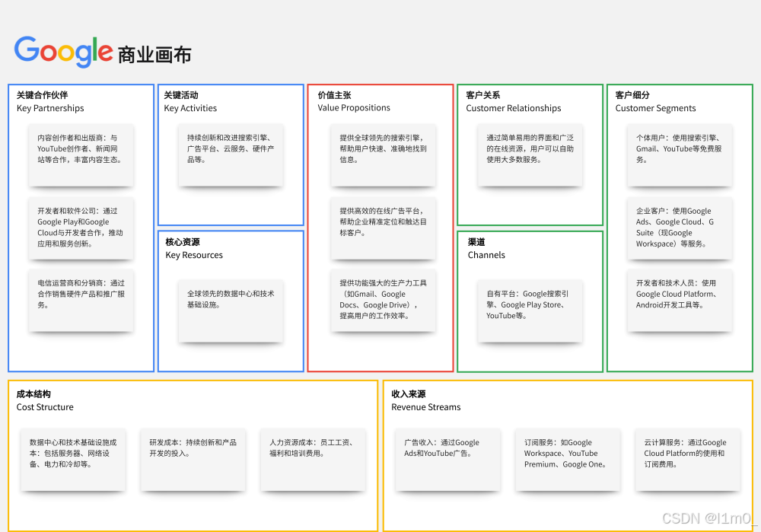761x532 pixels.
Task: Select the Value Propositions heading
Action: pyautogui.click(x=354, y=107)
